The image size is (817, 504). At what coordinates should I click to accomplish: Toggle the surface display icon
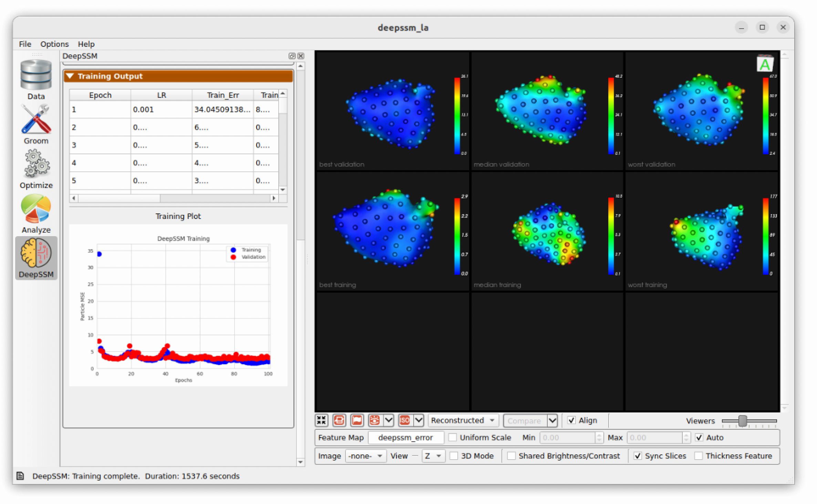tap(357, 420)
